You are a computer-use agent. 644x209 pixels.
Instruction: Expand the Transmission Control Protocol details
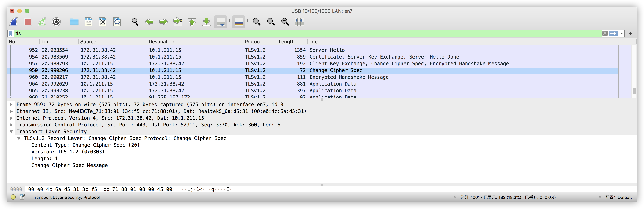click(11, 125)
